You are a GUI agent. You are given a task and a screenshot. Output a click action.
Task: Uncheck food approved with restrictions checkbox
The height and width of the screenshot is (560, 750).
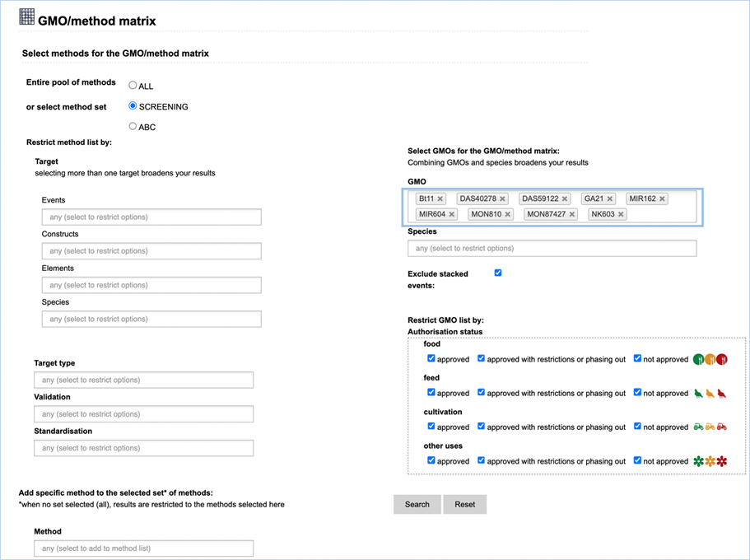click(x=481, y=358)
